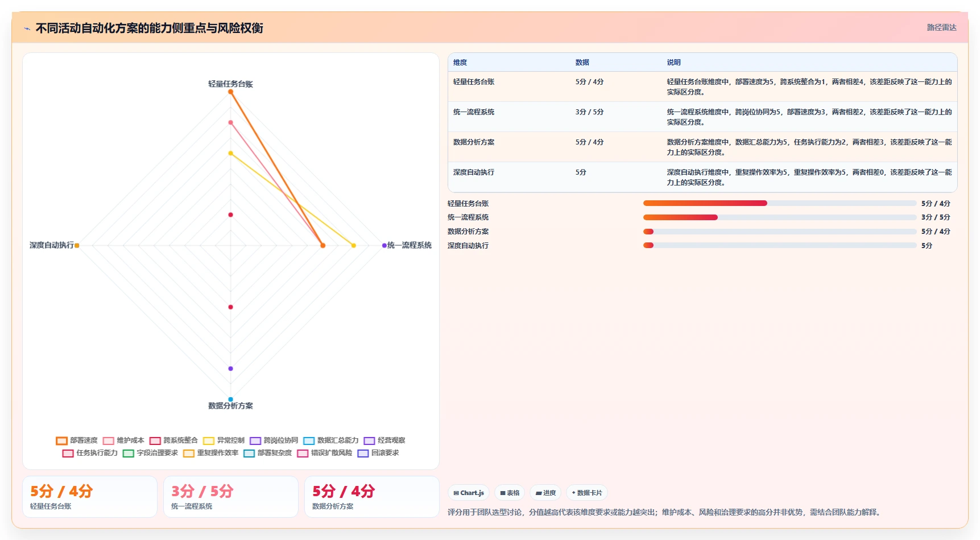Viewport: 980px width, 540px height.
Task: Select the 统一流程系统 table row name
Action: click(x=474, y=112)
